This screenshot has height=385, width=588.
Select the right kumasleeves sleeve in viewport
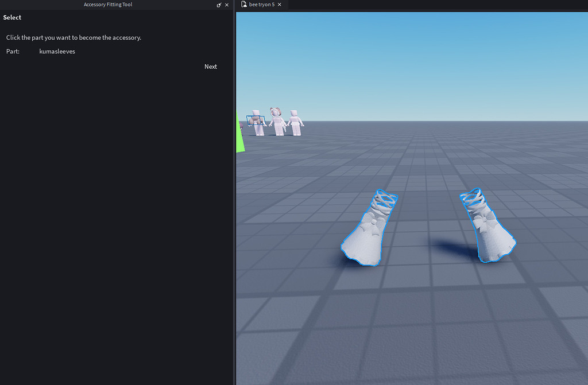point(487,227)
